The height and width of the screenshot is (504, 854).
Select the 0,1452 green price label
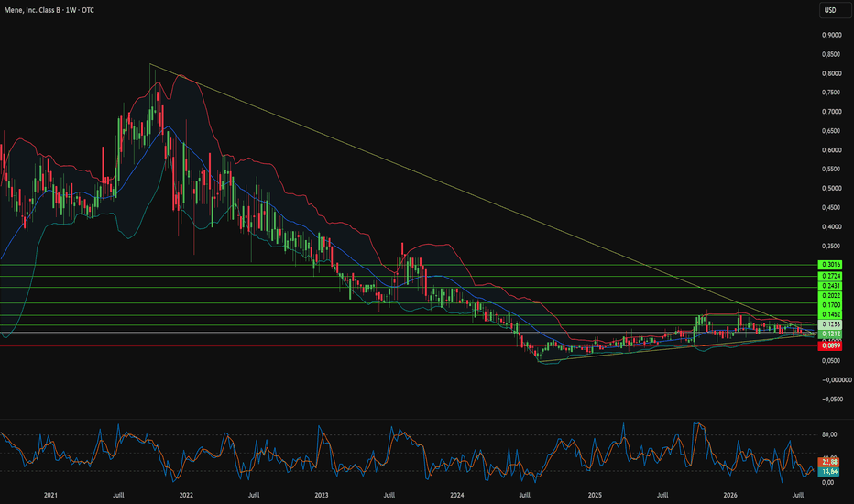tap(830, 315)
